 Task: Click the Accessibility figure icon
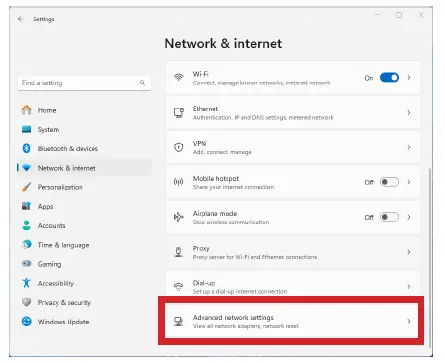[26, 283]
